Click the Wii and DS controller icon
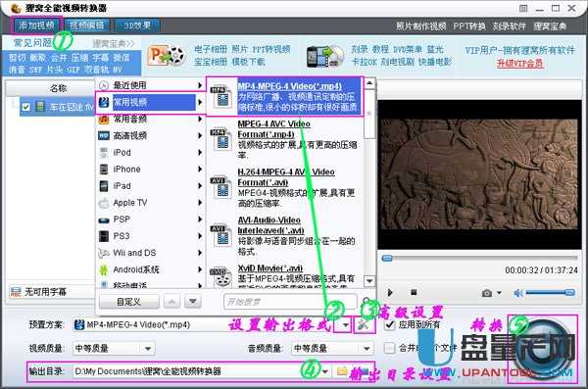The image size is (588, 389). click(104, 253)
